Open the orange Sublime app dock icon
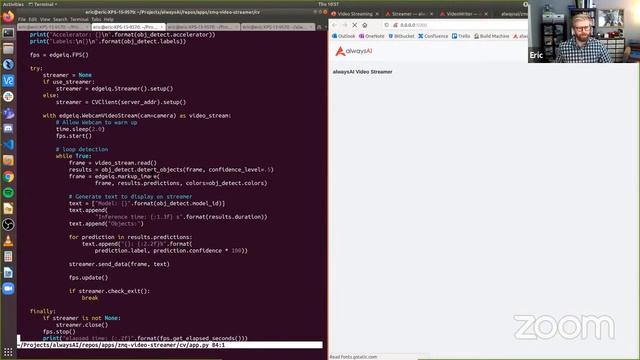The height and width of the screenshot is (360, 640). (x=8, y=160)
